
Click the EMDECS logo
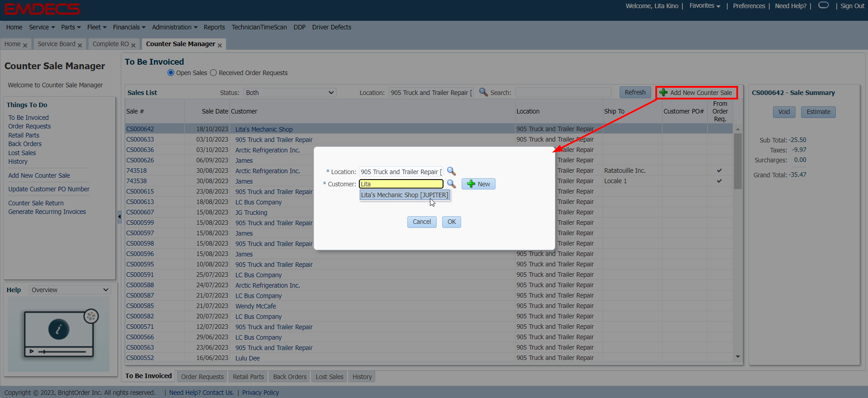coord(42,9)
